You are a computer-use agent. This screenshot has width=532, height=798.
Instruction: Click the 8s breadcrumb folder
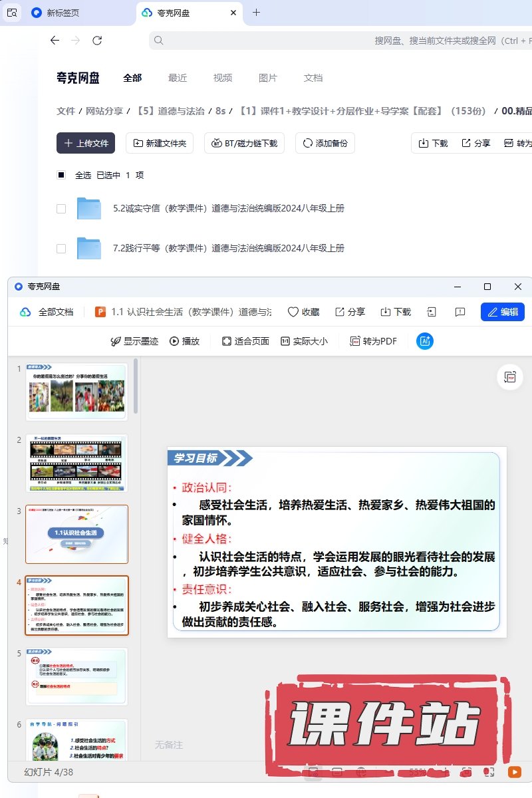click(221, 111)
